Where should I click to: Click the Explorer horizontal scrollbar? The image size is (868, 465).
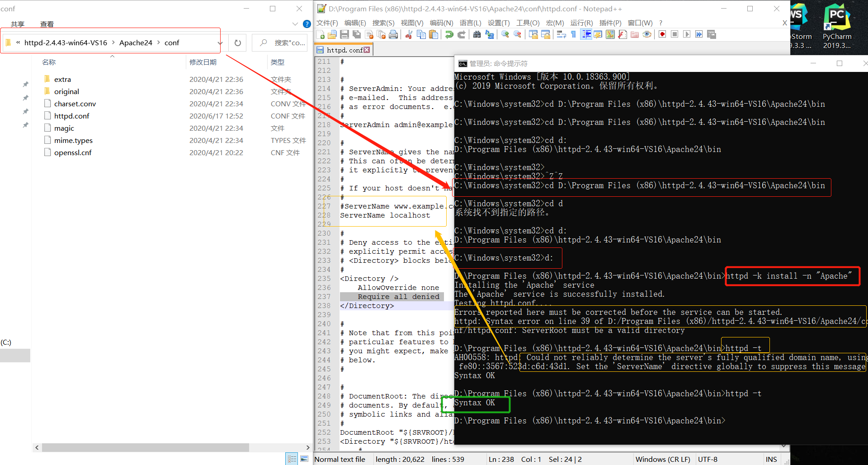(x=145, y=447)
